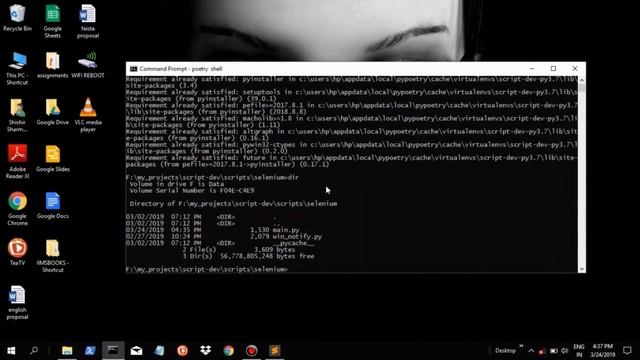
Task: Open the Recycle Bin desktop icon
Action: (x=17, y=18)
